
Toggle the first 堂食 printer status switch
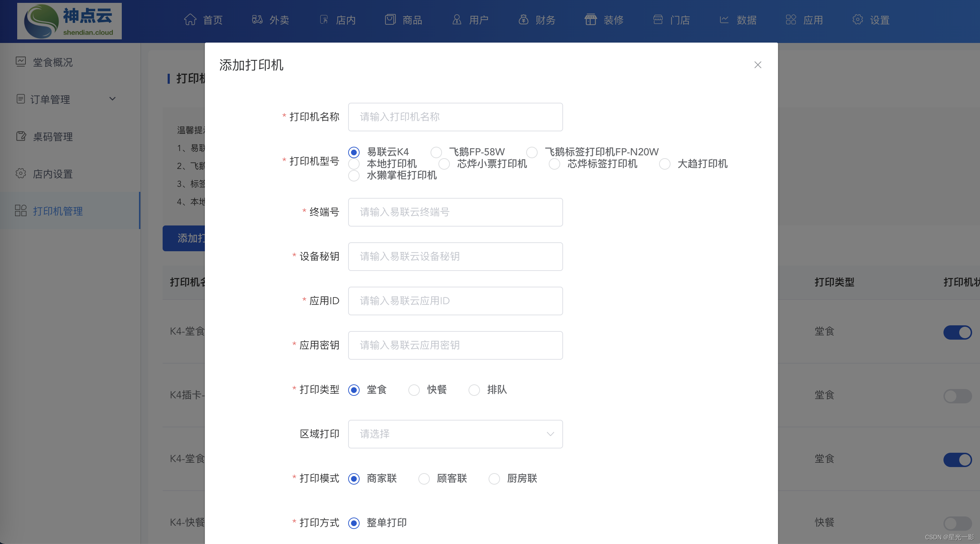pyautogui.click(x=957, y=332)
